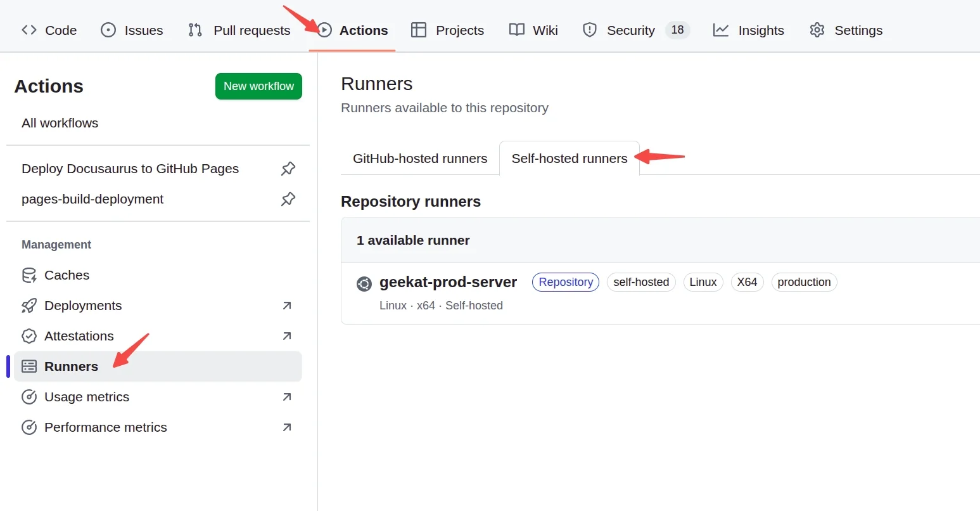
Task: Select All workflows in sidebar
Action: point(60,123)
